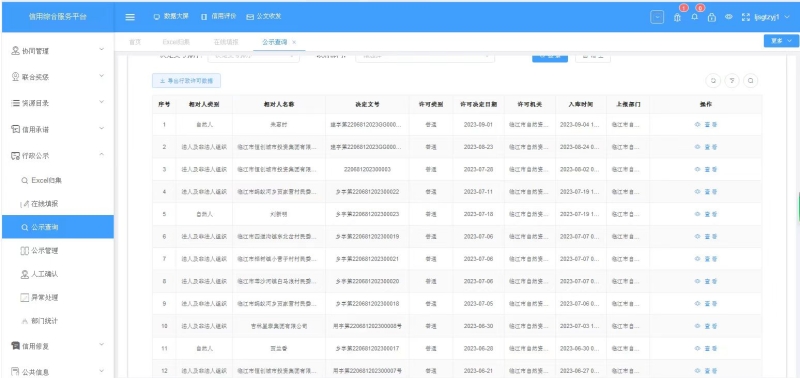This screenshot has height=378, width=800.
Task: Select 公示查询 in the sidebar submenu
Action: click(58, 227)
